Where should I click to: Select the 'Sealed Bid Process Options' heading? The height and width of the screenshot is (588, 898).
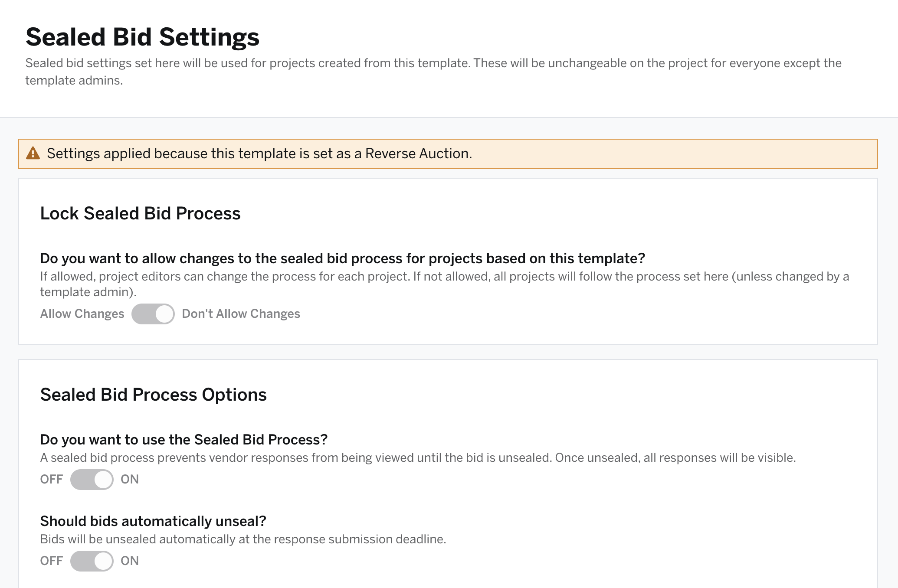coord(153,395)
